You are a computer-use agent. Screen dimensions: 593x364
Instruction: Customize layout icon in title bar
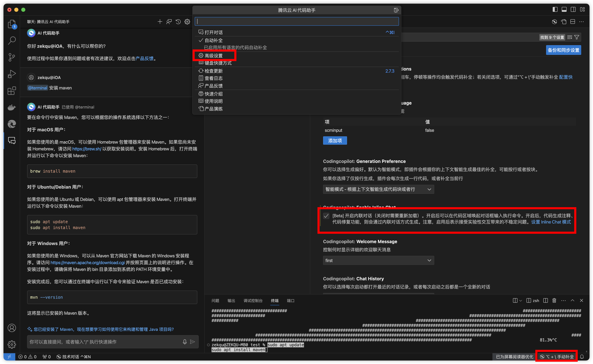pyautogui.click(x=582, y=9)
